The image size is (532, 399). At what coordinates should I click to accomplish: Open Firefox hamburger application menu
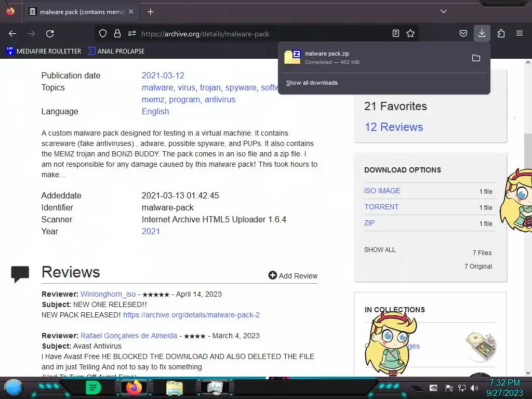[520, 33]
